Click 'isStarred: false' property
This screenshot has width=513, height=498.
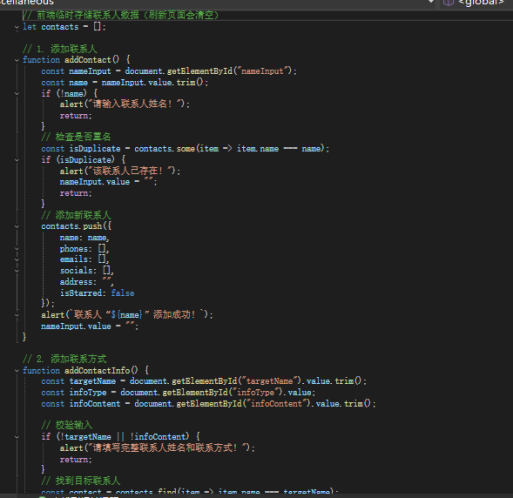pyautogui.click(x=97, y=293)
